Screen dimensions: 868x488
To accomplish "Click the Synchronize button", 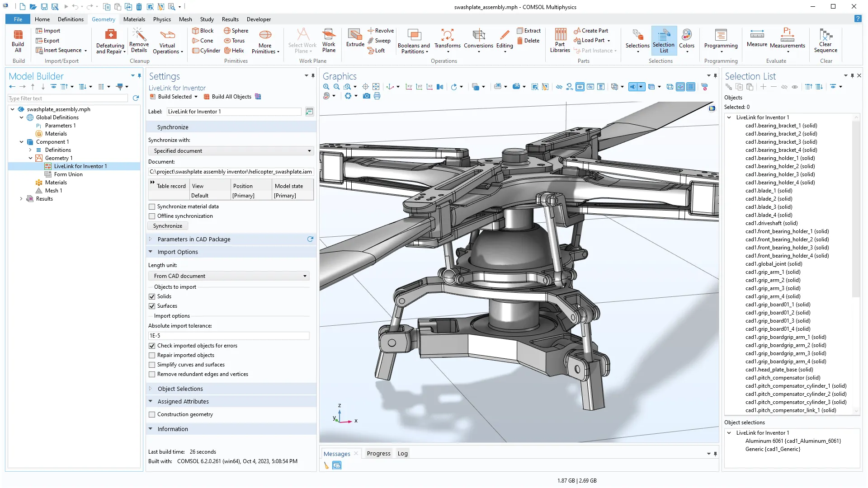I will pos(168,226).
